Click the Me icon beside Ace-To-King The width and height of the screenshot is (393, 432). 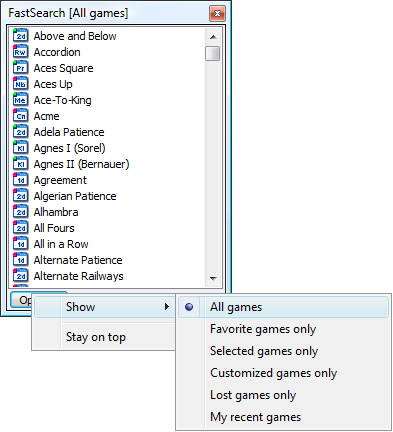[x=20, y=100]
